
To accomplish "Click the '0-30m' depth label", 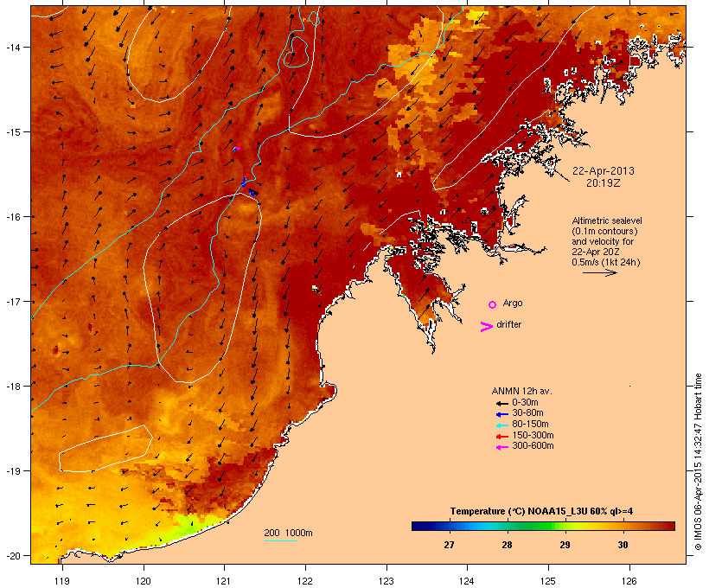I will pyautogui.click(x=525, y=403).
